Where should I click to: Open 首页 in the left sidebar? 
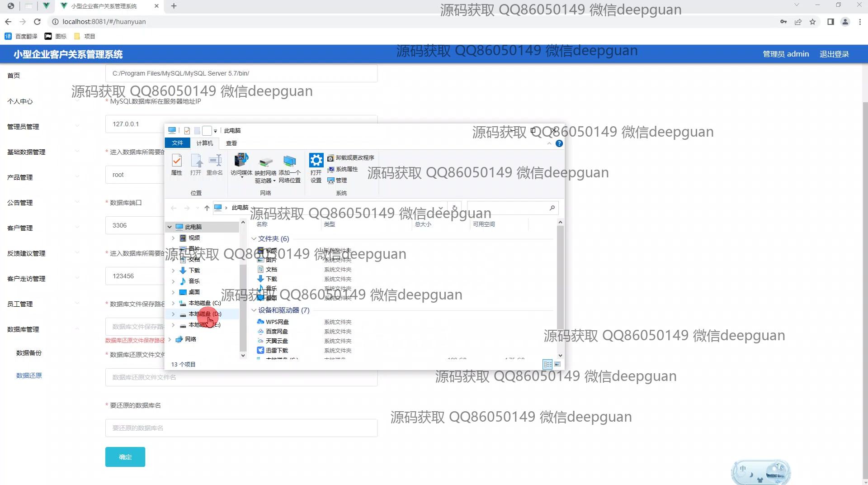(x=14, y=76)
